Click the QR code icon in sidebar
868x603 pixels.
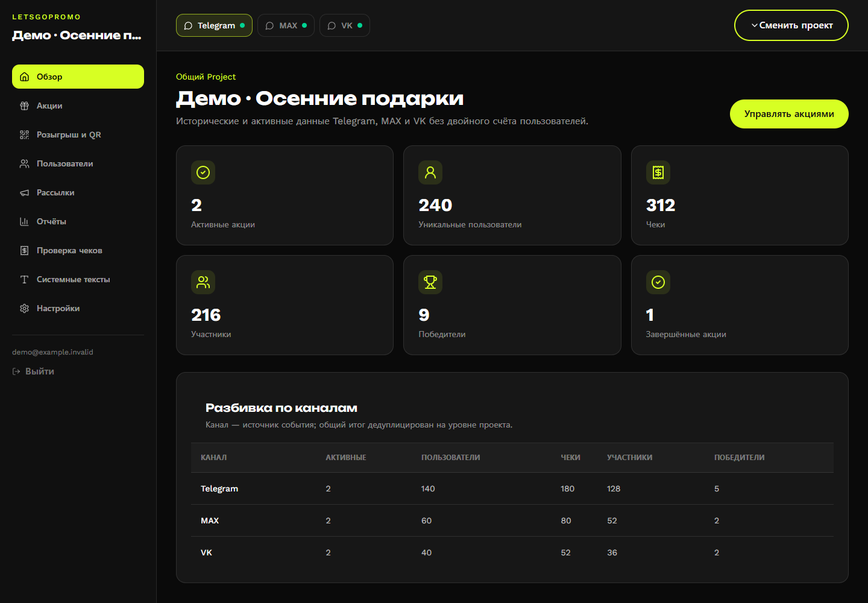coord(24,134)
